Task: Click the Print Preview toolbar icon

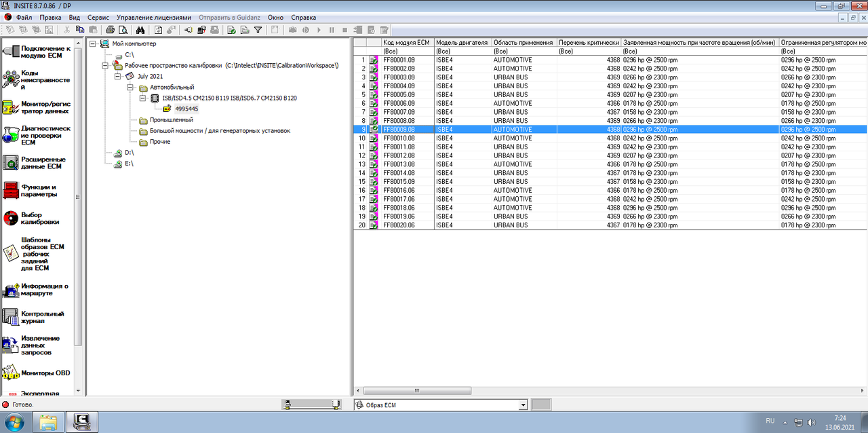Action: pyautogui.click(x=123, y=30)
